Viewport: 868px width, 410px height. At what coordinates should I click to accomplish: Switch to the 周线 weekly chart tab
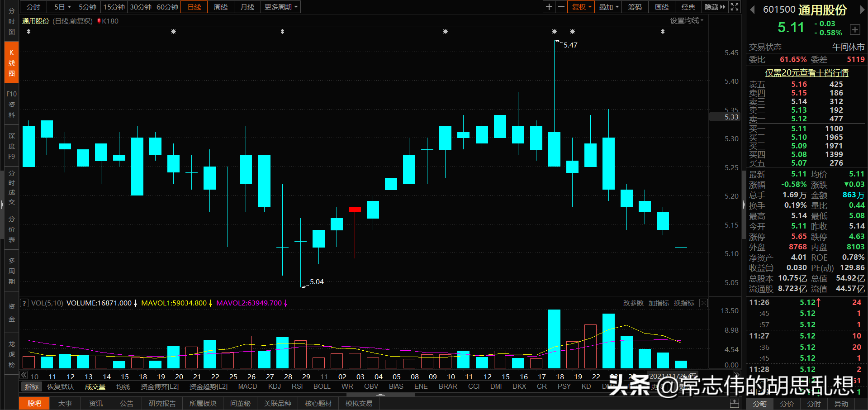click(220, 7)
